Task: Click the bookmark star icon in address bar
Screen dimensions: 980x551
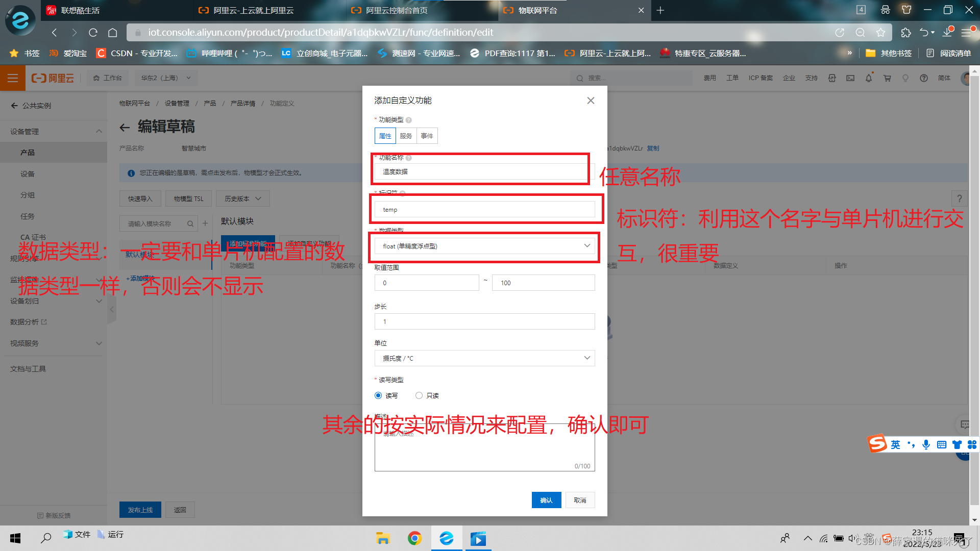Action: click(880, 33)
